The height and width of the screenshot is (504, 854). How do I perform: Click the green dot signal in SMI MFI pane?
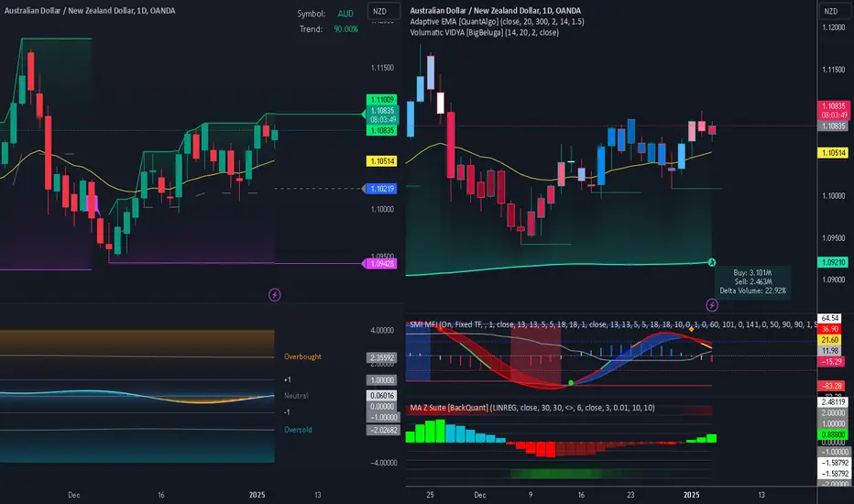click(570, 383)
